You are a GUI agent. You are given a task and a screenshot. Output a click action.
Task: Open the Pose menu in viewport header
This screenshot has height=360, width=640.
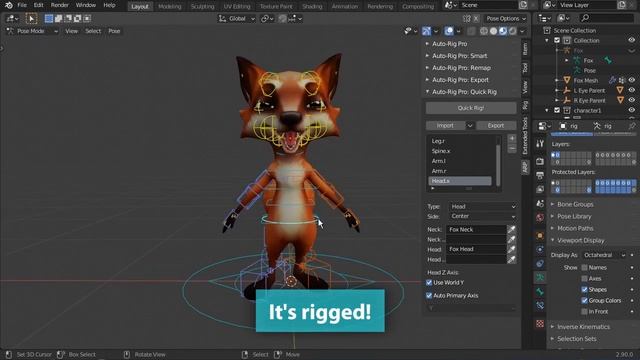click(114, 31)
